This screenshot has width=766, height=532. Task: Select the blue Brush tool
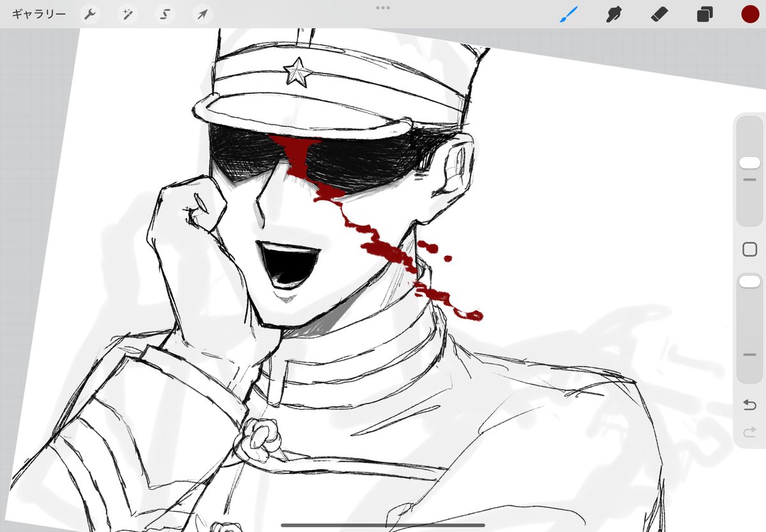568,14
